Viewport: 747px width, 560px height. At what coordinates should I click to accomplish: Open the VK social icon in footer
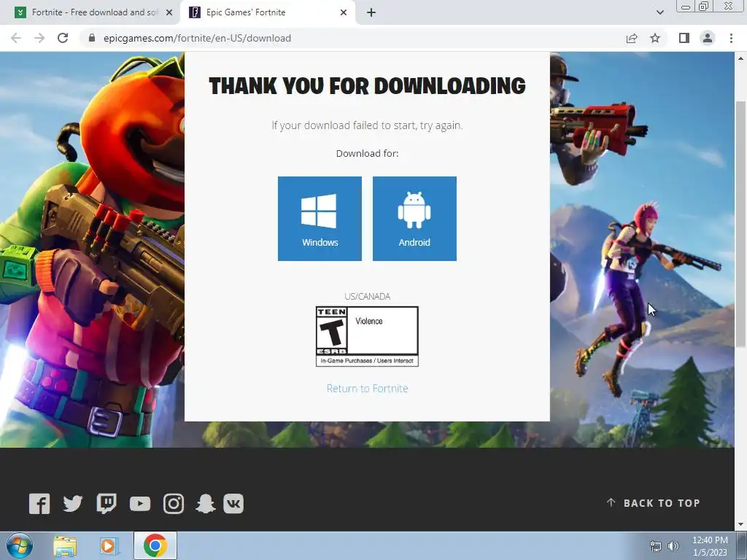[x=233, y=504]
